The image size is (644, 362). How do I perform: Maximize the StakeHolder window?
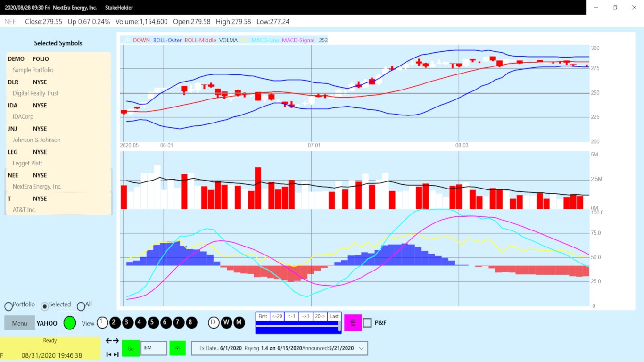pos(615,7)
